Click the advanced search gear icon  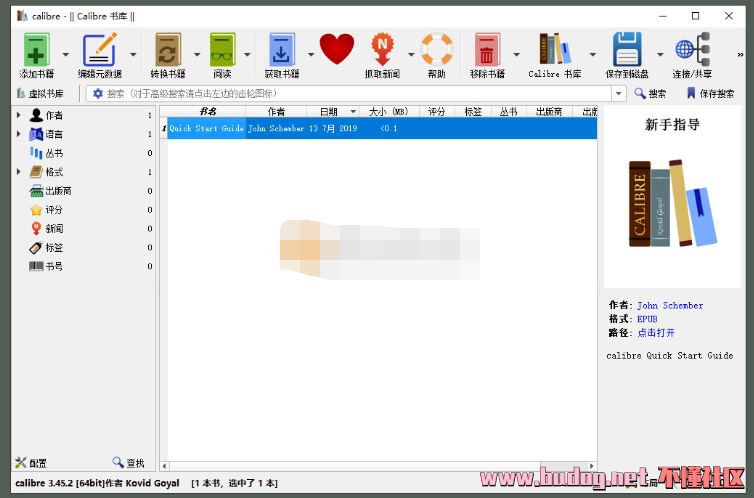[x=98, y=93]
